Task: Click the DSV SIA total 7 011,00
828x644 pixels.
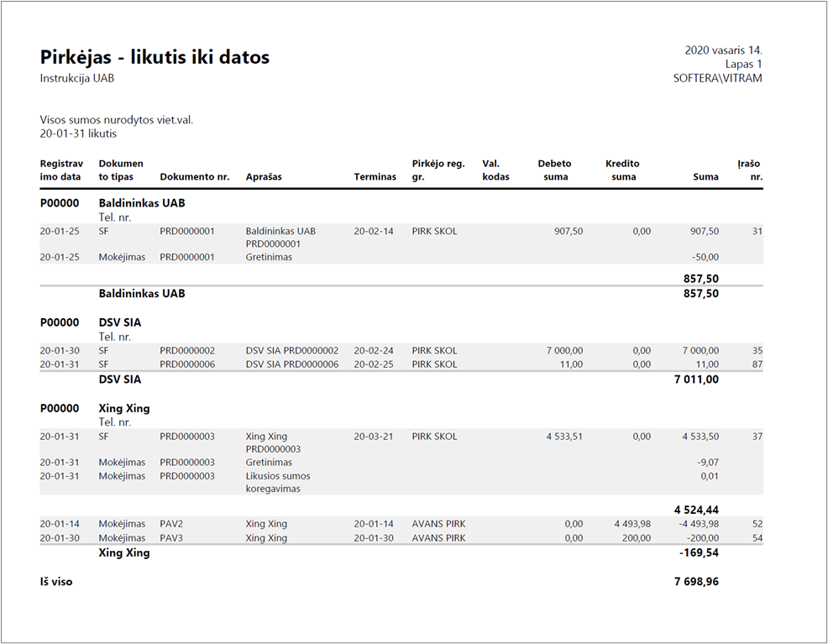Action: 696,379
